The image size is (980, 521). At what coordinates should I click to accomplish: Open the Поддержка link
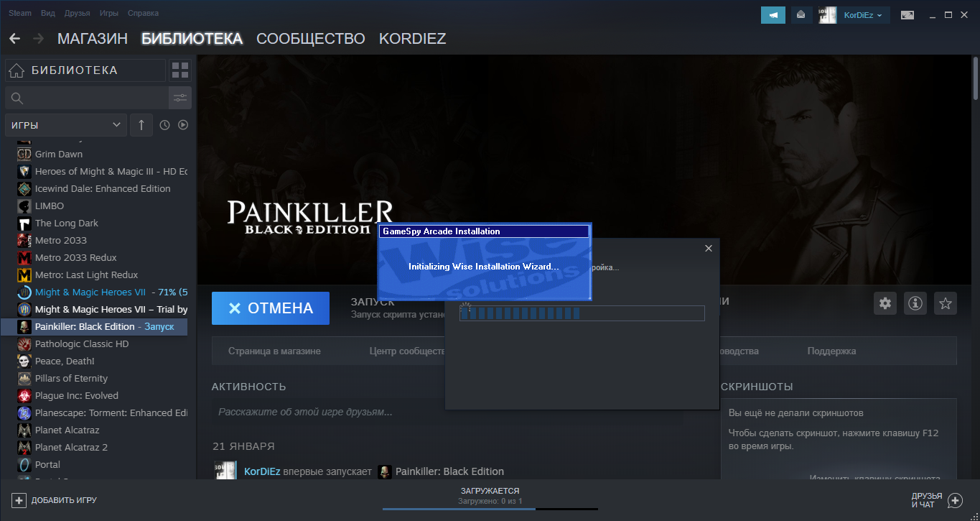pos(831,351)
